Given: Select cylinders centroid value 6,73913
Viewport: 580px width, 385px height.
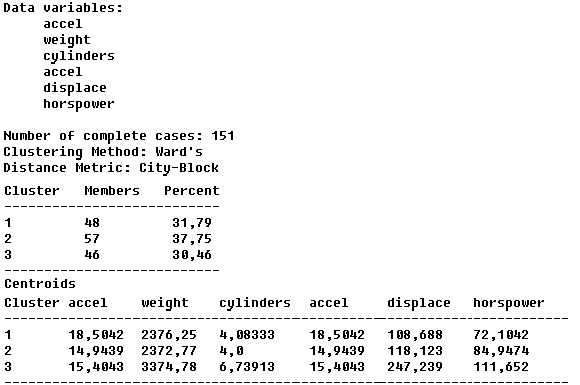Looking at the screenshot, I should (247, 367).
